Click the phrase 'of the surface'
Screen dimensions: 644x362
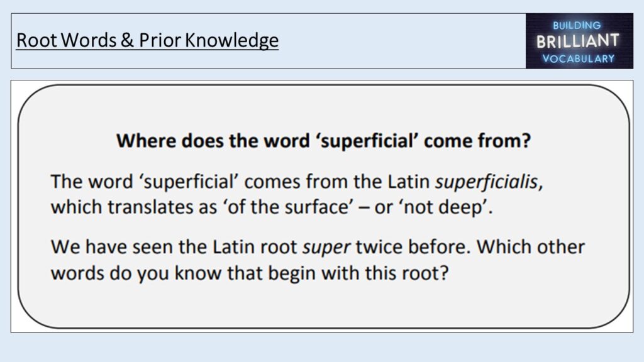point(287,207)
